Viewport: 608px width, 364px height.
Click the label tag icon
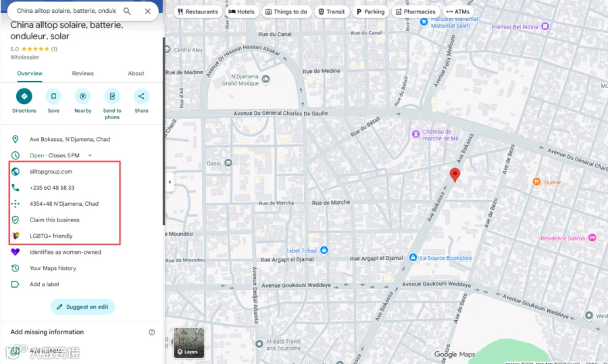15,284
